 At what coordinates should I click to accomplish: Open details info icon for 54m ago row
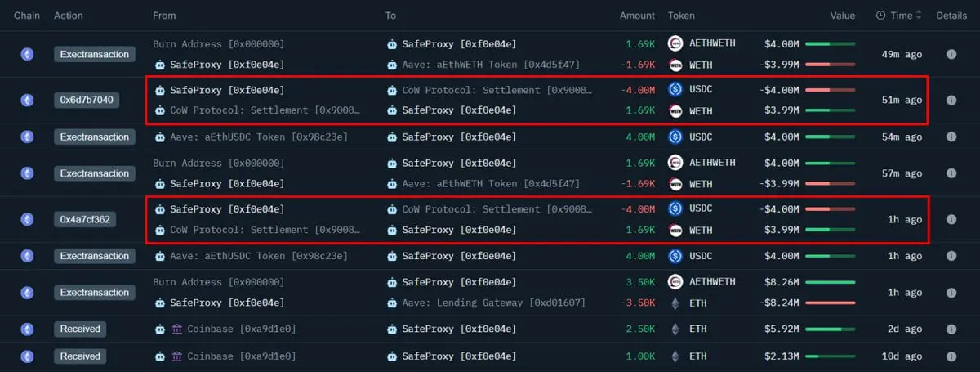point(951,137)
